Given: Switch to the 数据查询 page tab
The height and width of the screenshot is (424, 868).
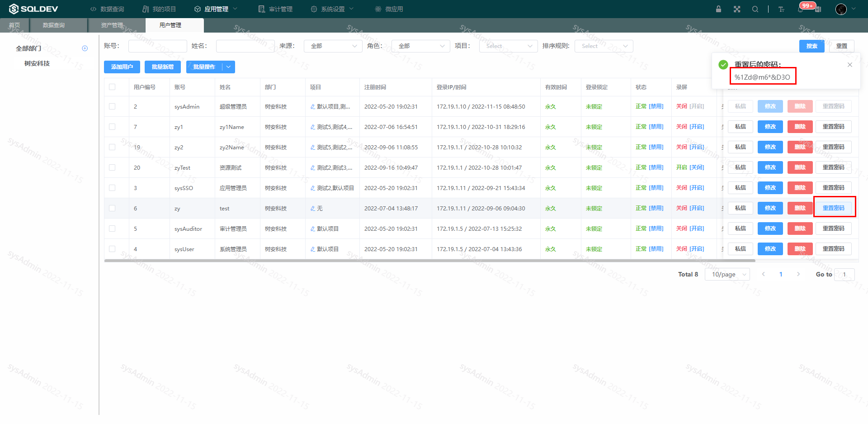Looking at the screenshot, I should (58, 25).
